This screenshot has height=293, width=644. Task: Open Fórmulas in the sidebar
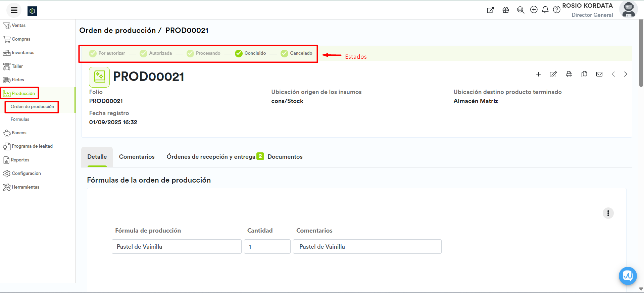20,119
